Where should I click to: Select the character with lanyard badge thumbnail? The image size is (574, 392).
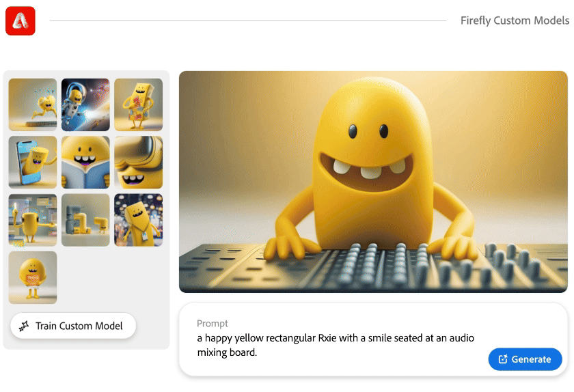tap(138, 220)
